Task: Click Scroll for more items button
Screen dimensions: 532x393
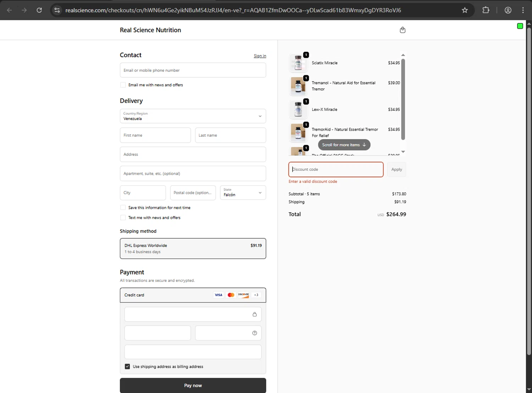Action: (x=344, y=145)
